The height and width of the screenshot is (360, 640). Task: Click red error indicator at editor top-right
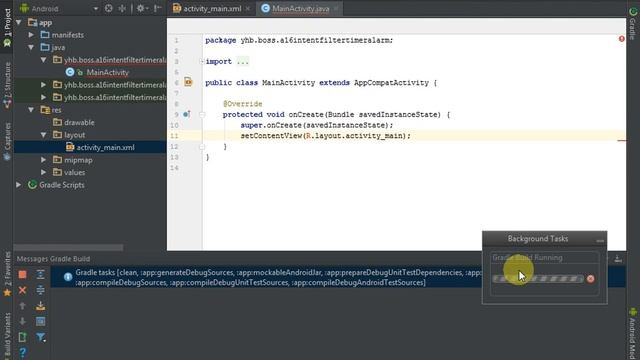click(621, 39)
